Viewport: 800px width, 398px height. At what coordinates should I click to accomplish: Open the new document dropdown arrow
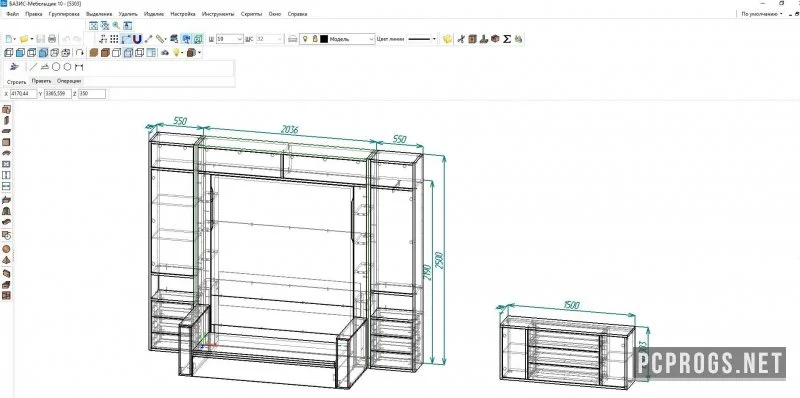tap(14, 39)
